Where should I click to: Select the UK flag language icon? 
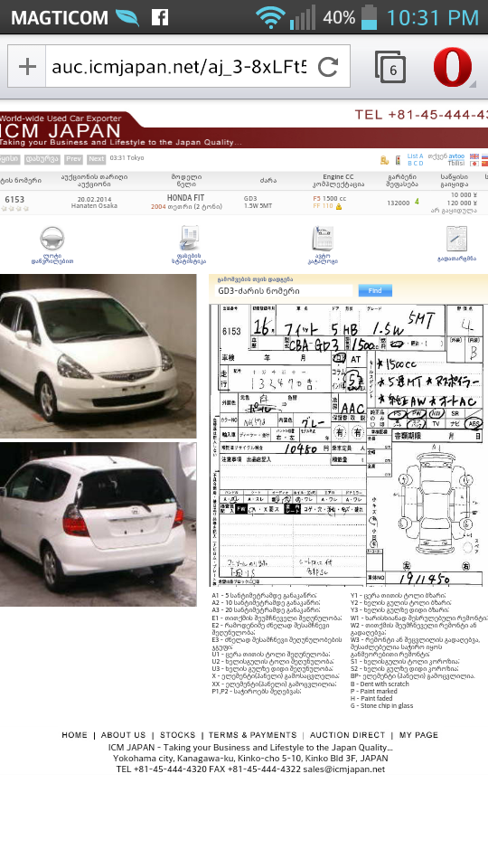[474, 156]
